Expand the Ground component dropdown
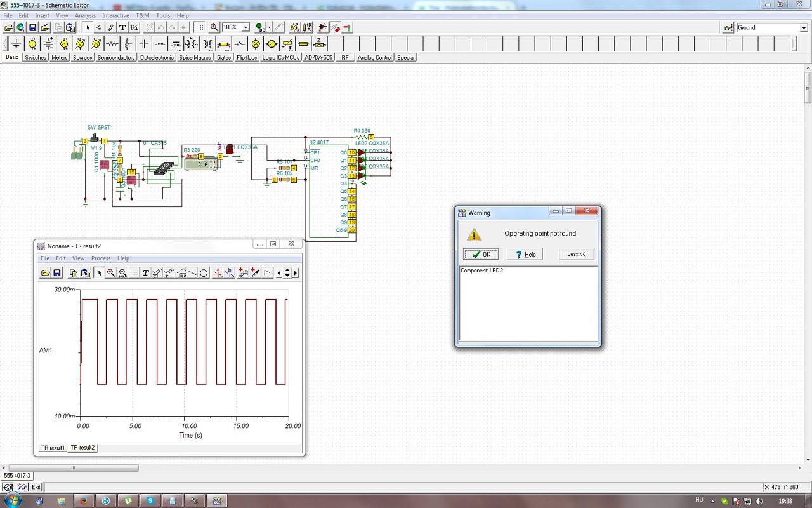The image size is (812, 508). click(x=804, y=28)
